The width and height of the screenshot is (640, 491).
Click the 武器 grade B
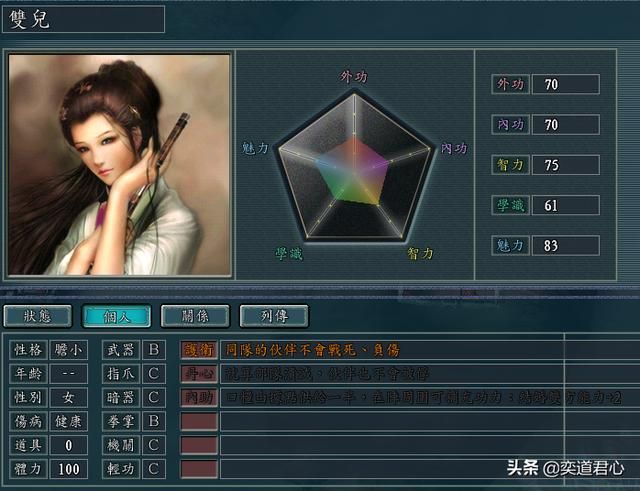[x=154, y=350]
